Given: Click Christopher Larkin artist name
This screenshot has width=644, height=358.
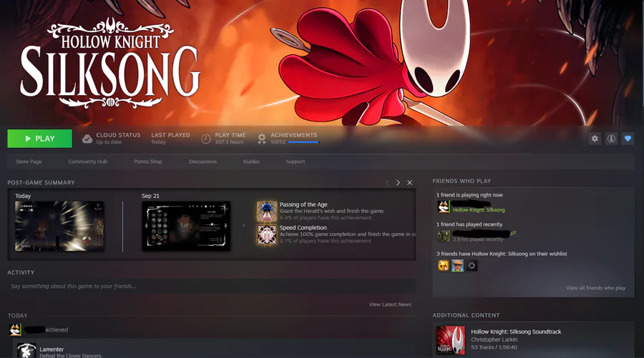Looking at the screenshot, I should click(494, 339).
